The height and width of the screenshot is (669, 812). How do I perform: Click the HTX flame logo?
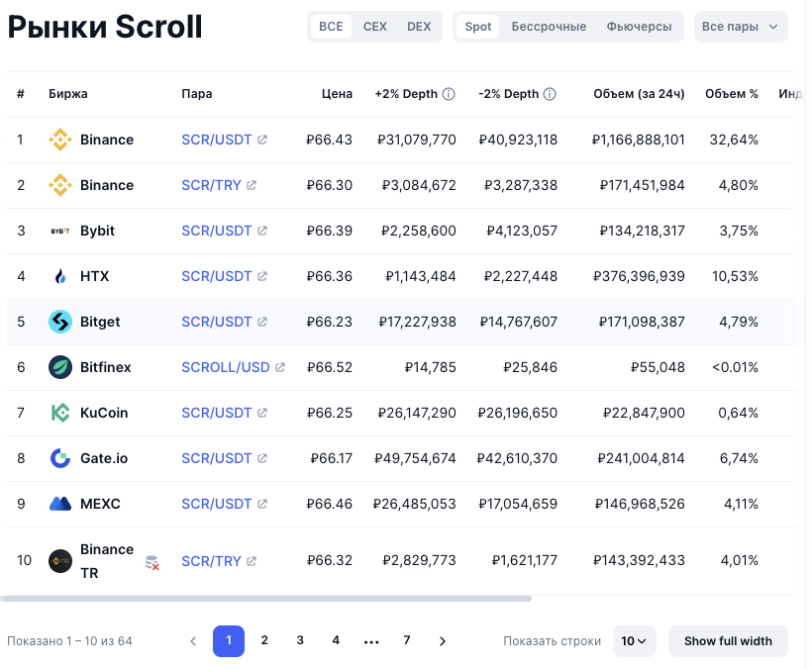pos(60,276)
